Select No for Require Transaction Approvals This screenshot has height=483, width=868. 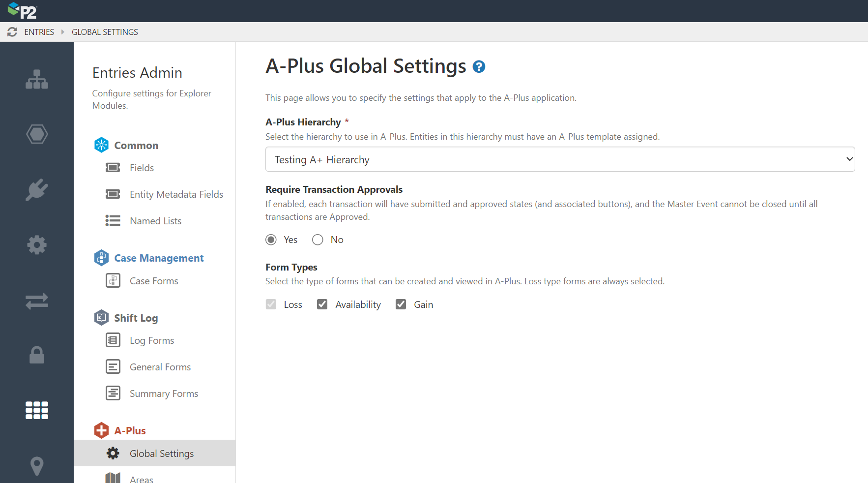(318, 240)
